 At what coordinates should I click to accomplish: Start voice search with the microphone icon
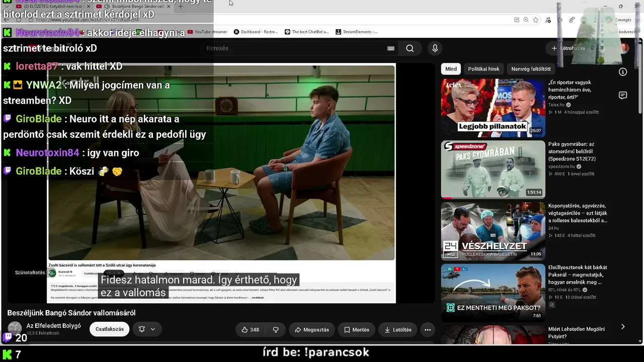(x=435, y=48)
